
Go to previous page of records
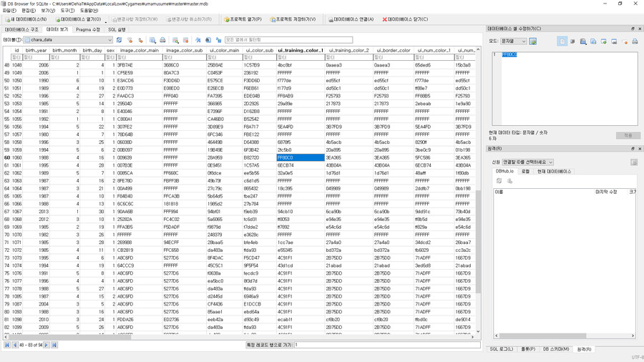(x=15, y=345)
